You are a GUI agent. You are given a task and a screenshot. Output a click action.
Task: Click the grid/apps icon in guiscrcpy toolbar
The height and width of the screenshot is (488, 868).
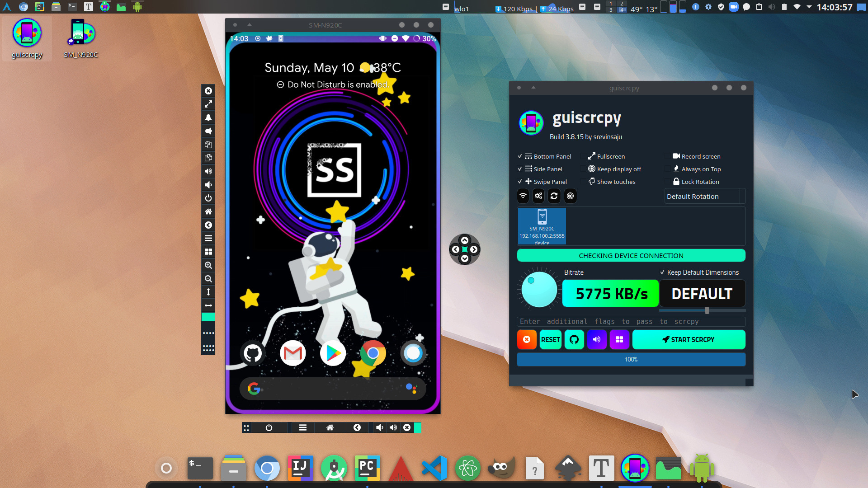pyautogui.click(x=619, y=339)
